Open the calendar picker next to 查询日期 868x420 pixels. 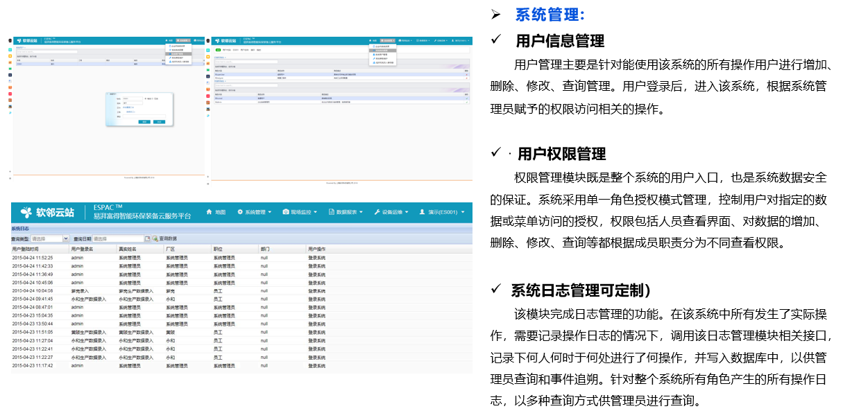click(x=147, y=238)
